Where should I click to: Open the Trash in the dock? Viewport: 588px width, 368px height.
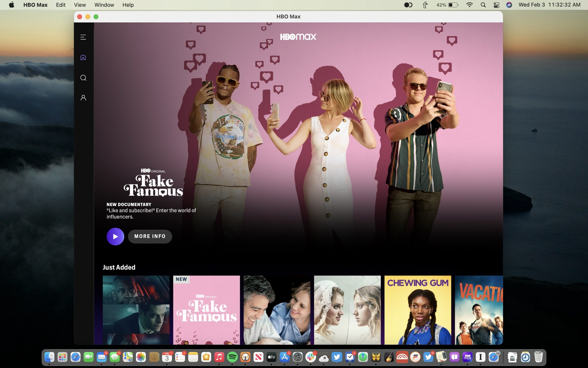[x=538, y=357]
